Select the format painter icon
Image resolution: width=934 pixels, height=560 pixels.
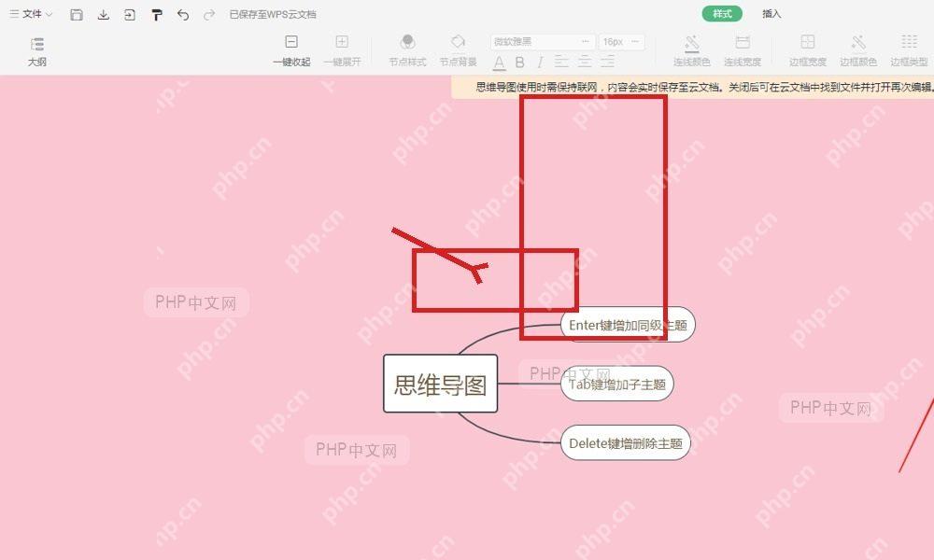pos(157,14)
